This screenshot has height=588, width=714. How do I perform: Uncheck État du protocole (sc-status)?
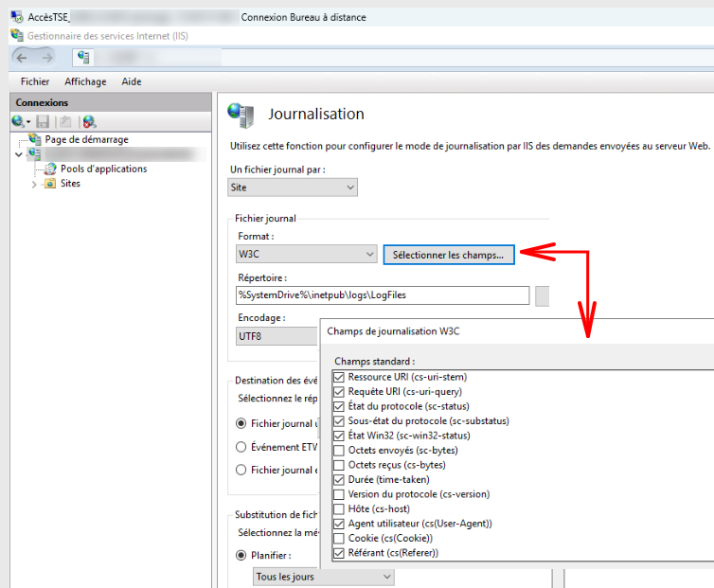coord(338,406)
